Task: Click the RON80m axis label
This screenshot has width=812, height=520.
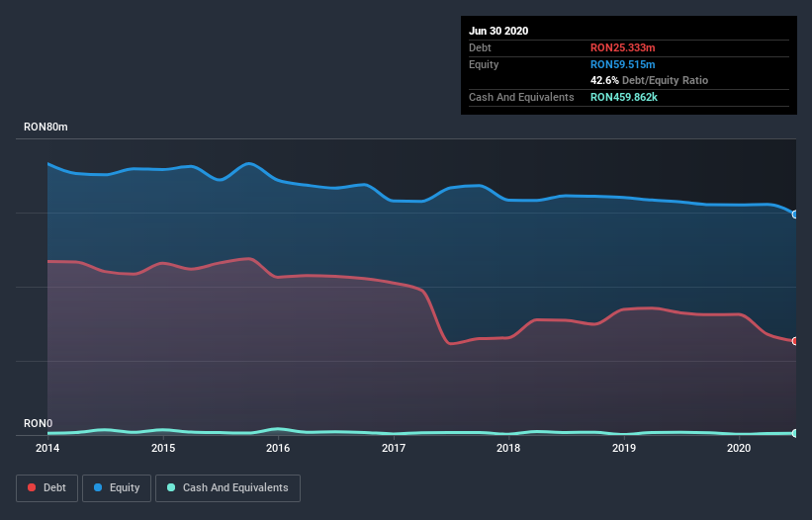Action: pos(45,127)
